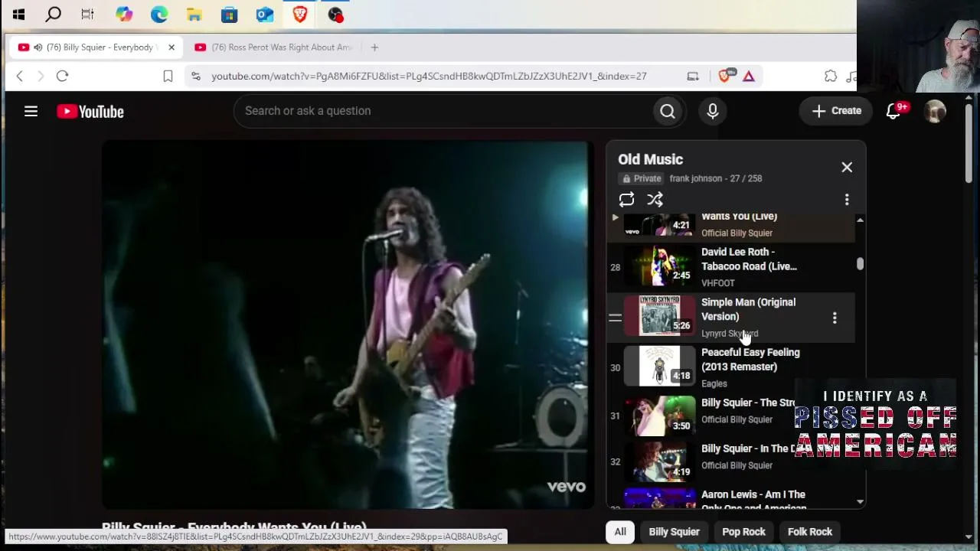Toggle shuffle playlist
Screen dimensions: 980x551
pos(655,200)
